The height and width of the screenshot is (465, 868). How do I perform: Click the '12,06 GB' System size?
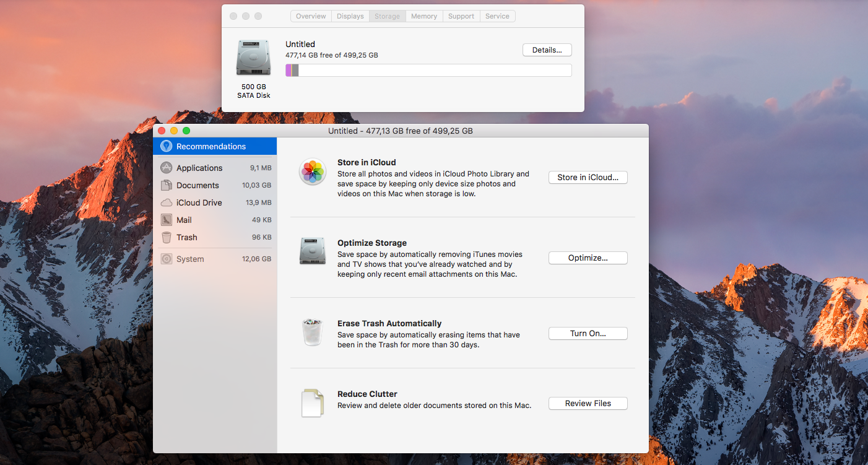[256, 259]
